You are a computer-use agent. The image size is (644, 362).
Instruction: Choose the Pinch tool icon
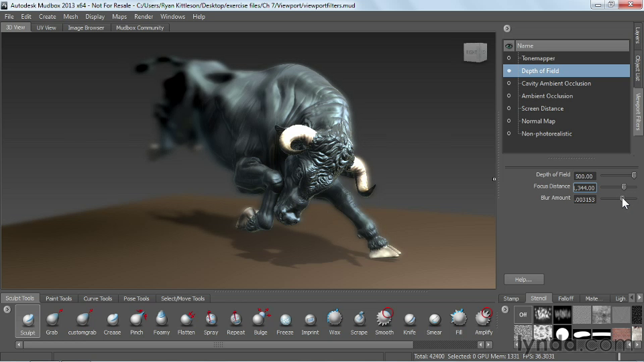point(137,320)
